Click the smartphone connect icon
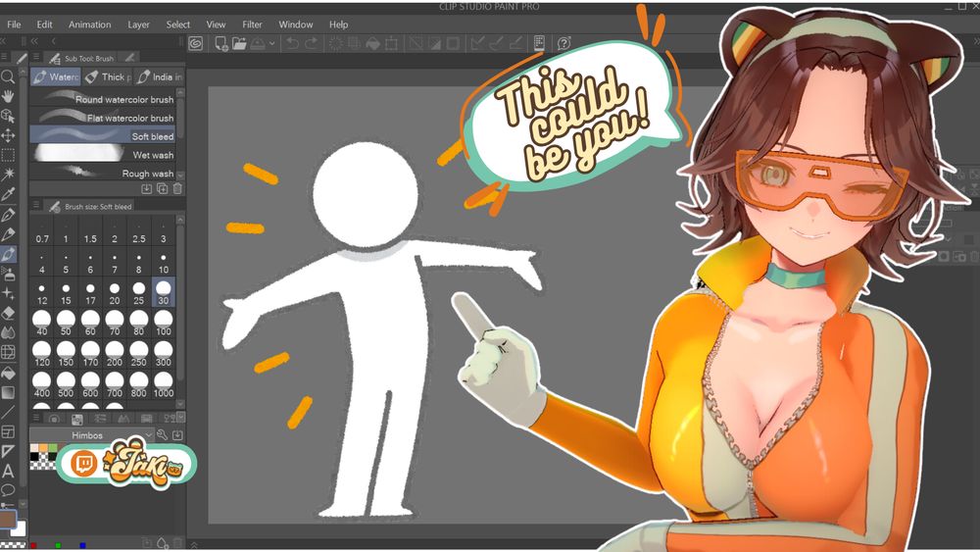The height and width of the screenshot is (552, 980). 539,43
